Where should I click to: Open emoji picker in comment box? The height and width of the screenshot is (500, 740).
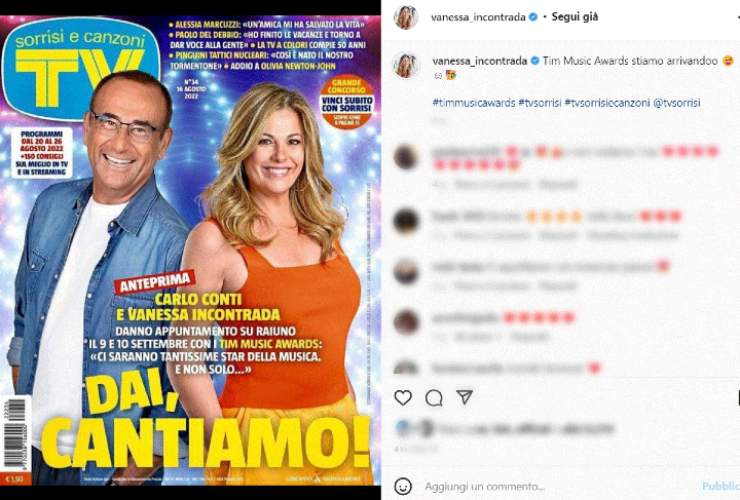coord(403,486)
